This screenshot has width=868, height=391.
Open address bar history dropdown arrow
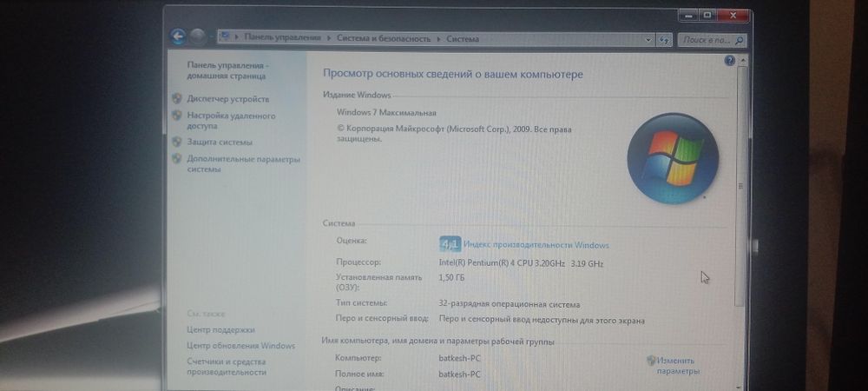point(648,40)
